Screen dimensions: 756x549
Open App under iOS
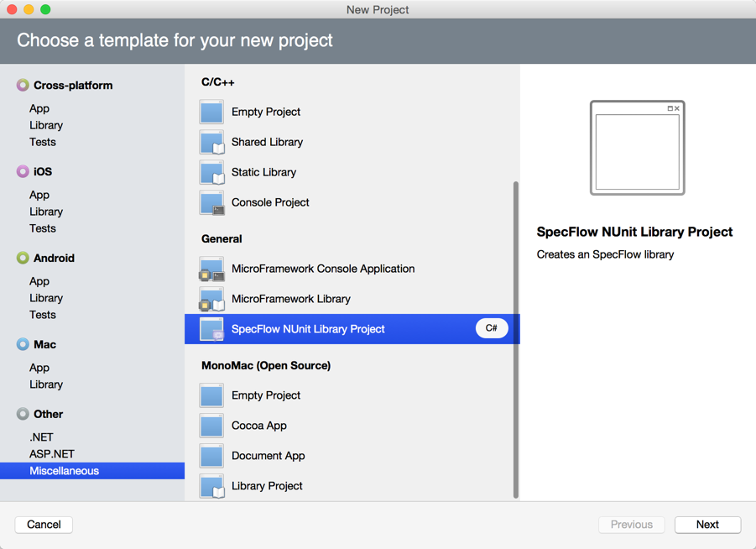(39, 195)
